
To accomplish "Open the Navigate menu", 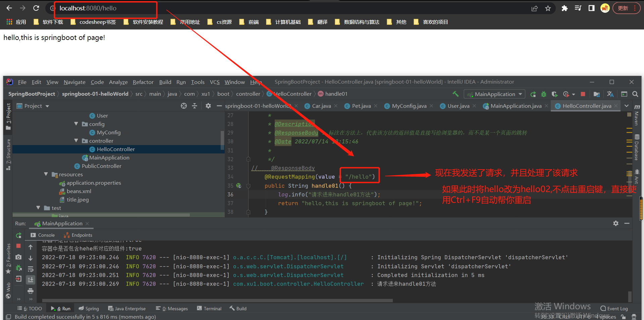I will pyautogui.click(x=74, y=82).
